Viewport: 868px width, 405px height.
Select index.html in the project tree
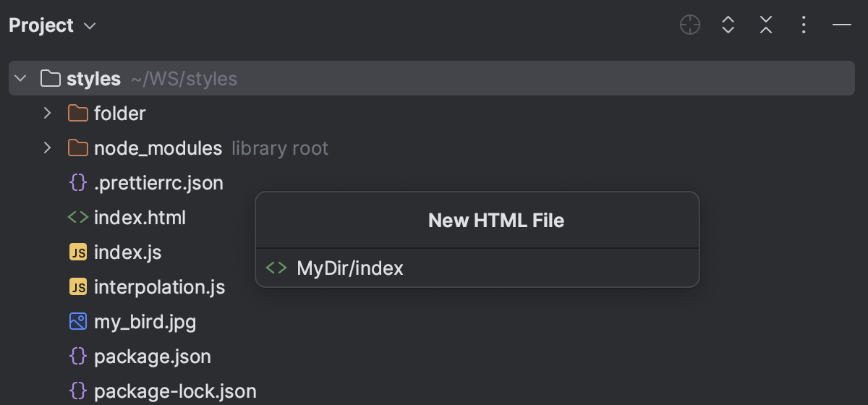pyautogui.click(x=140, y=218)
